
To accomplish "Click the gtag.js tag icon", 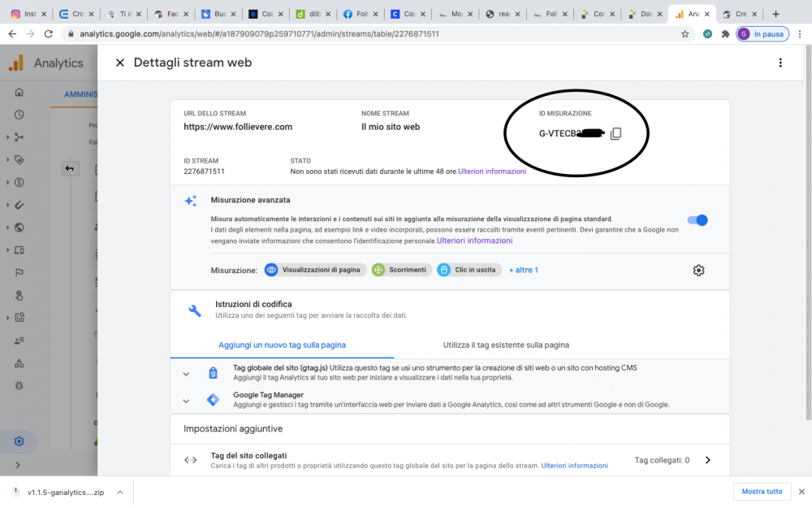I will point(213,373).
